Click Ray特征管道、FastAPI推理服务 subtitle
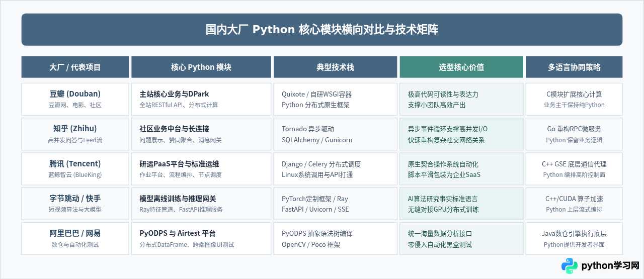 (181, 210)
